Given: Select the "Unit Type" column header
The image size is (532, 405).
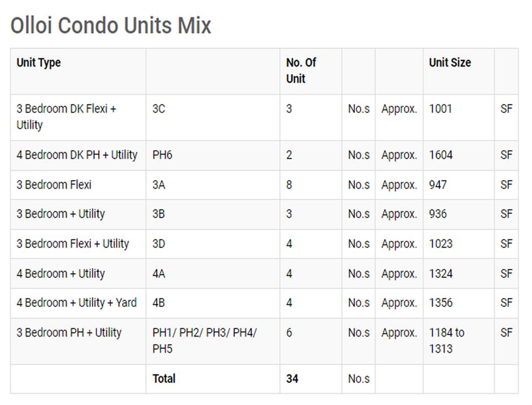Looking at the screenshot, I should 38,63.
